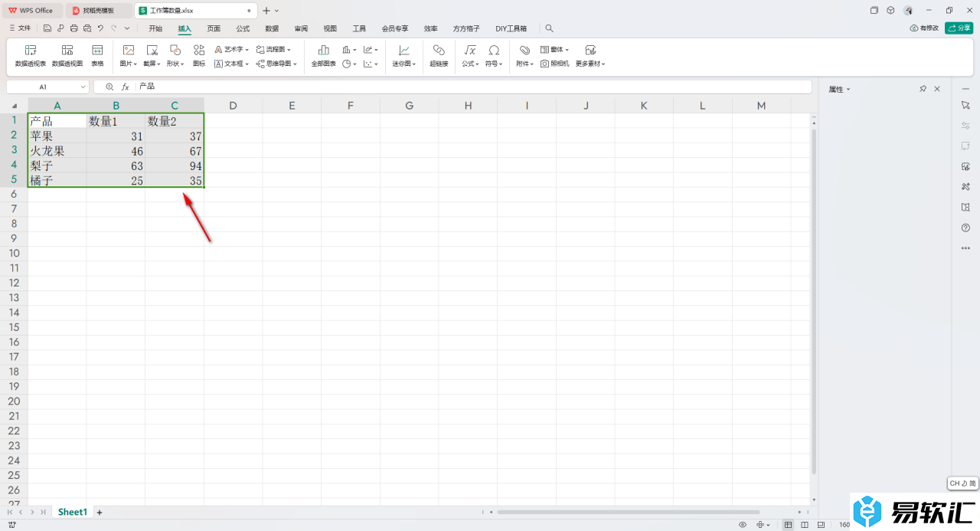Select the Sheet1 tab

tap(73, 512)
